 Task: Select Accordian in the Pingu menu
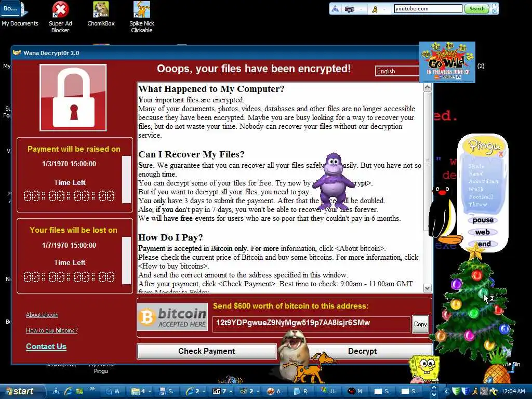click(x=484, y=181)
